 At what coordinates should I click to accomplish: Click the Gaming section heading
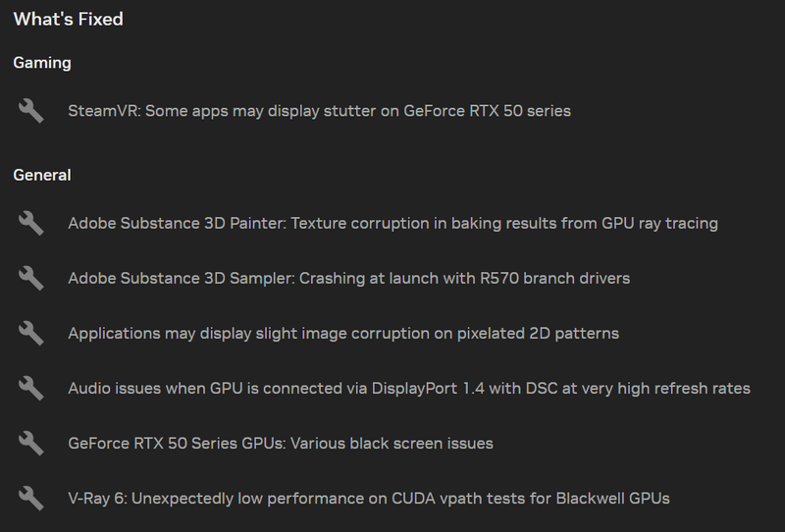click(42, 63)
